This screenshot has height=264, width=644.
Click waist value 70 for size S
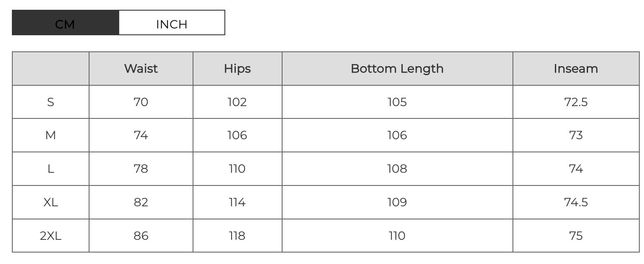pos(141,102)
